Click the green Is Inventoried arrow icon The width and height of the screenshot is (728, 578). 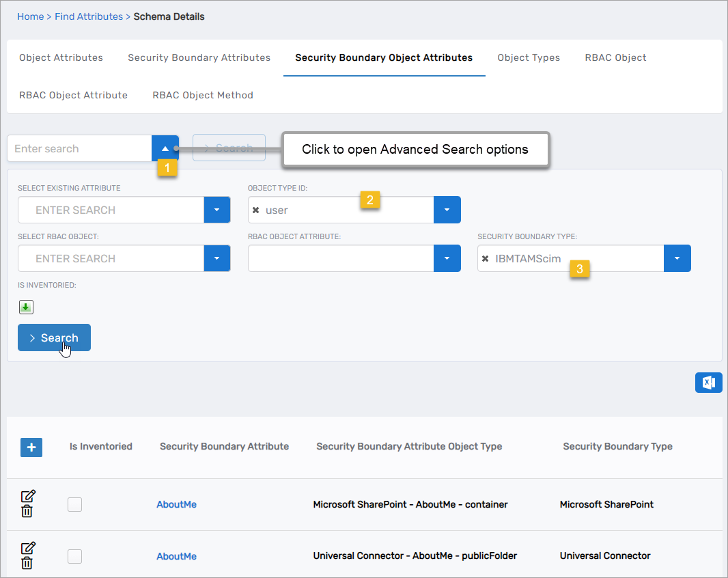(26, 307)
